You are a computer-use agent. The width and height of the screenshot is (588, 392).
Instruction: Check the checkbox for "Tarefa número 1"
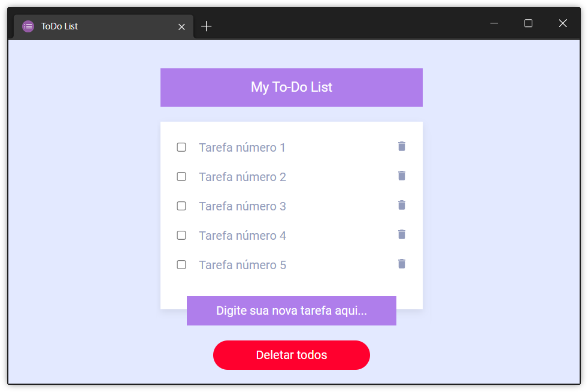[x=181, y=147]
